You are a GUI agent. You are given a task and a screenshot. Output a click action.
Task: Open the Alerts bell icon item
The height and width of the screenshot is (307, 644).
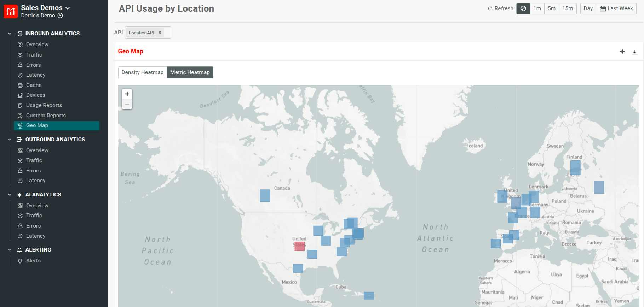tap(20, 261)
